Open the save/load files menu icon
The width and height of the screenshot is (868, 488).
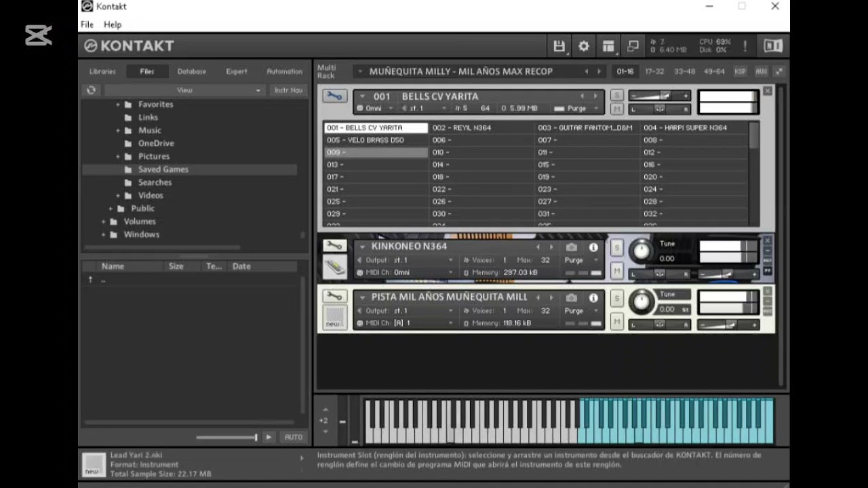[x=559, y=46]
